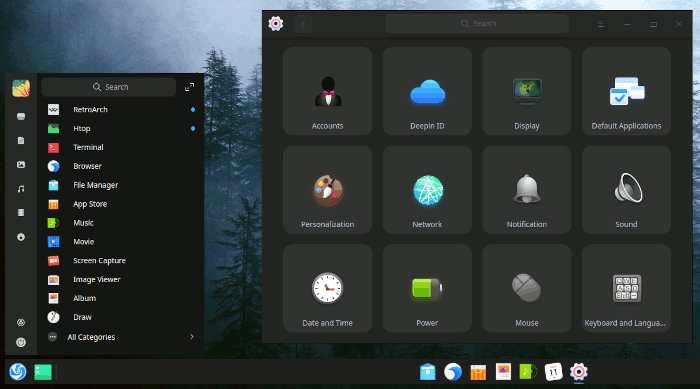Open Music folder shortcut in sidebar

coord(21,189)
